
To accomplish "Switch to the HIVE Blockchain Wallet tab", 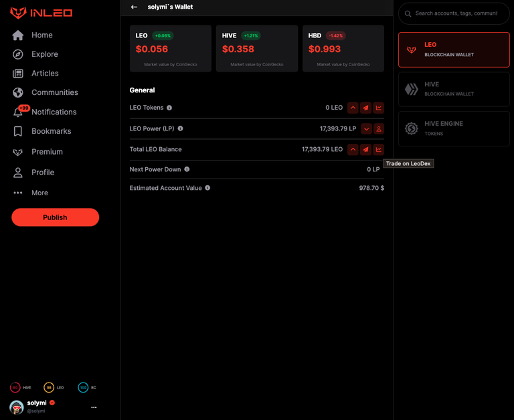I will [454, 89].
